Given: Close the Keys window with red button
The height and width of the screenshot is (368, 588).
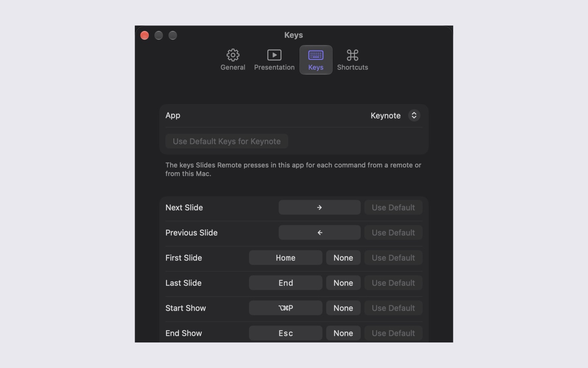Looking at the screenshot, I should [145, 35].
